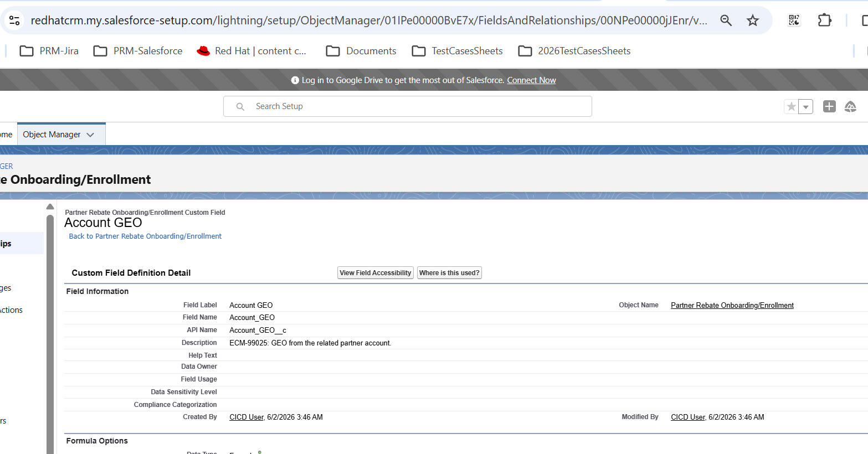The image size is (868, 454).
Task: Focus the Search Setup input field
Action: 408,106
